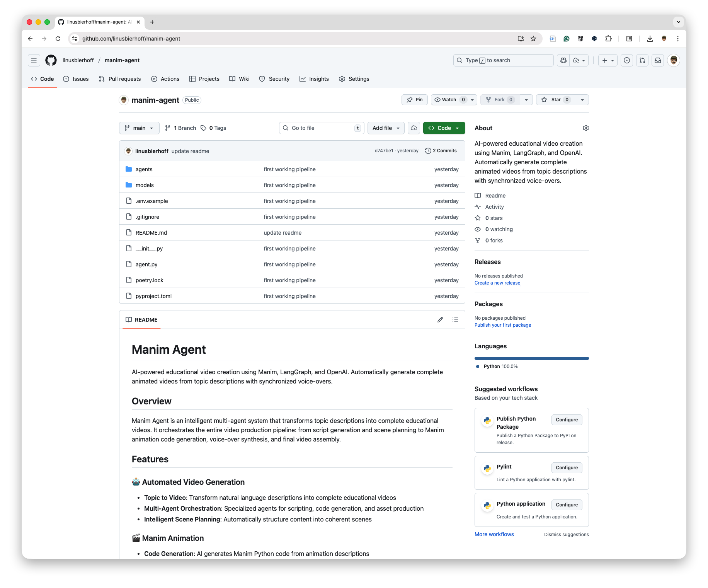This screenshot has height=588, width=708.
Task: Click the GitHub logo home icon
Action: tap(51, 60)
